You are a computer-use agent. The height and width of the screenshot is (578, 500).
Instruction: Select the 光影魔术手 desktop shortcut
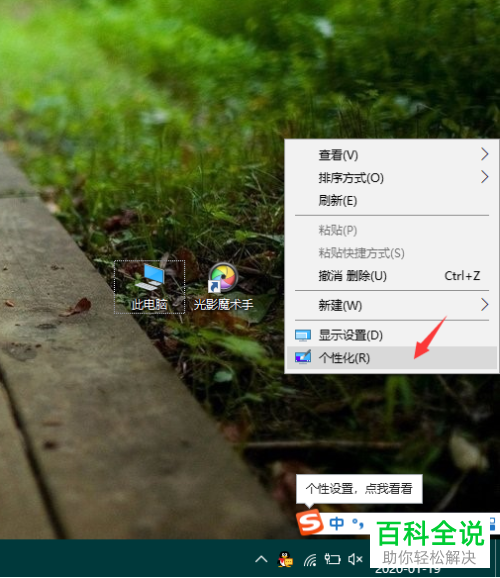tap(223, 287)
